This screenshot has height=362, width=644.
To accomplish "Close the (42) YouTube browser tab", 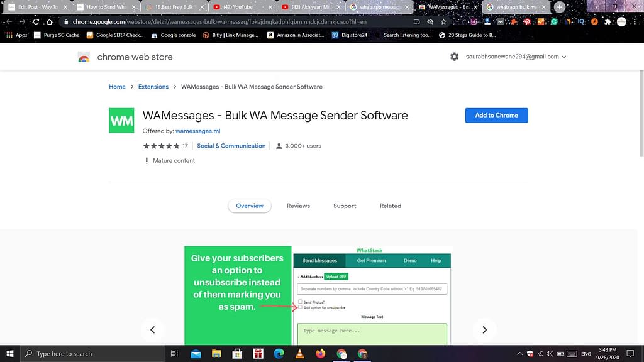I will (x=270, y=7).
